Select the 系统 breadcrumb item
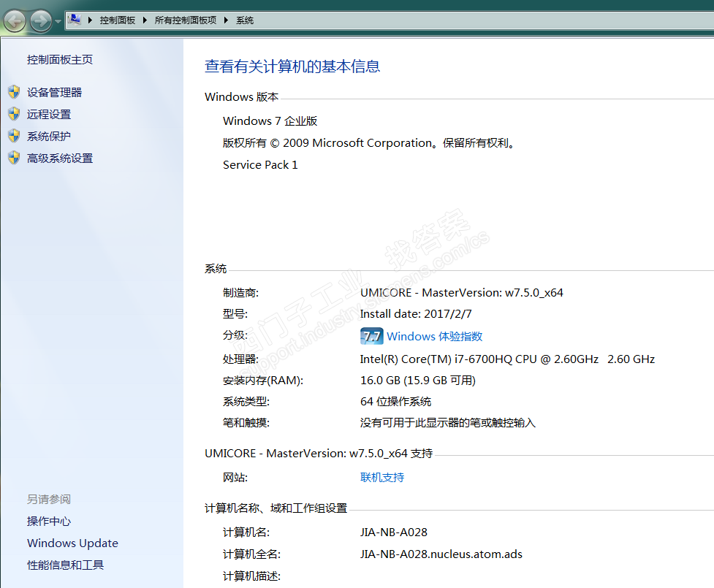The image size is (714, 588). 245,20
